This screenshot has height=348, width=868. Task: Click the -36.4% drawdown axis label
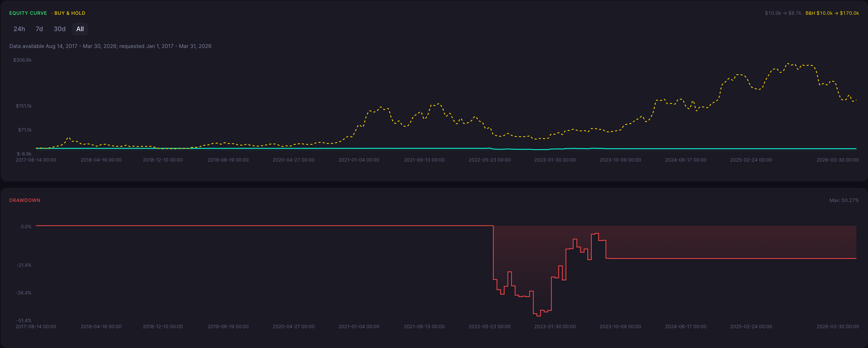(x=24, y=293)
